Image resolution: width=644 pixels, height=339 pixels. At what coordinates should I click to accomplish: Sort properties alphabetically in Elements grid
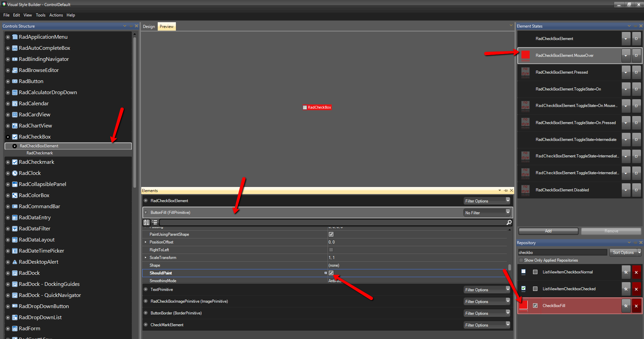point(146,222)
